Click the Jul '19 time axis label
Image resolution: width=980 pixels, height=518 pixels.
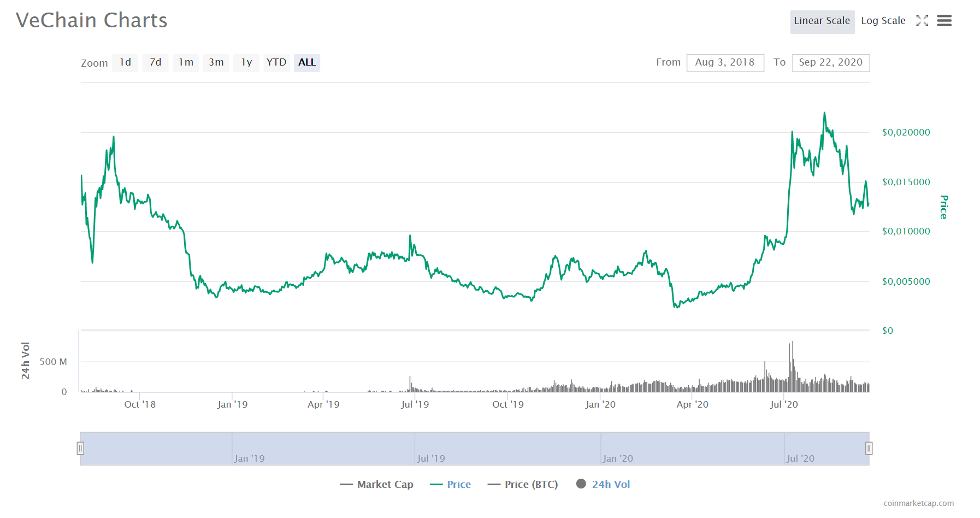pyautogui.click(x=415, y=404)
